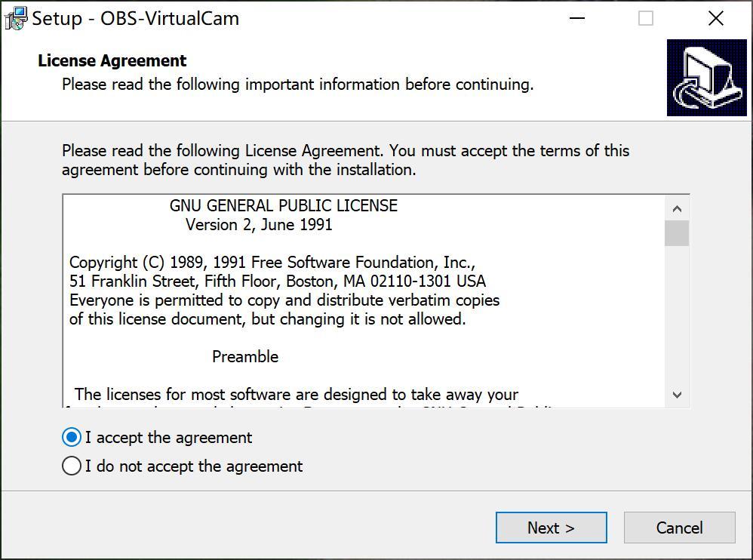This screenshot has width=753, height=560.
Task: Minimize the OBS-VirtualCam setup window
Action: coord(577,18)
